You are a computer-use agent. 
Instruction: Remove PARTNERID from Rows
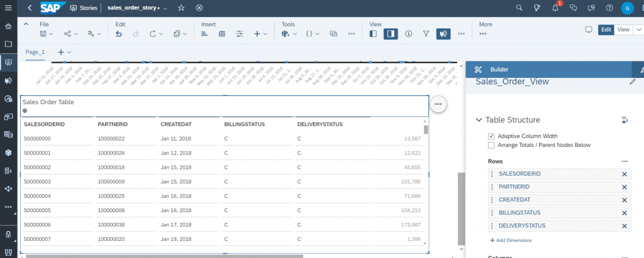625,187
